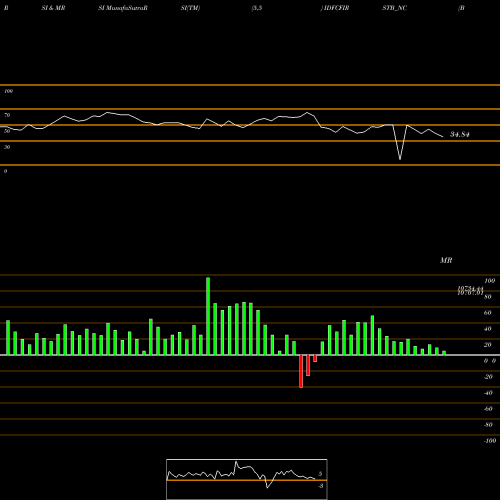Click the MR axis label 80
Viewport: 500px width, 500px height.
(488, 297)
